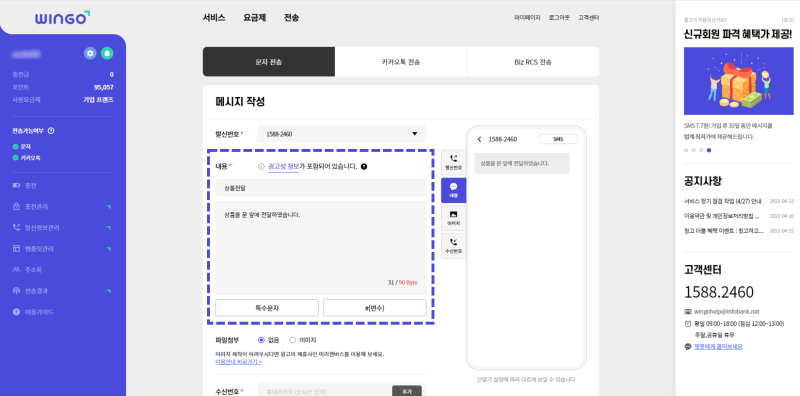Click 로그아웃 link
The image size is (800, 396).
coord(559,18)
